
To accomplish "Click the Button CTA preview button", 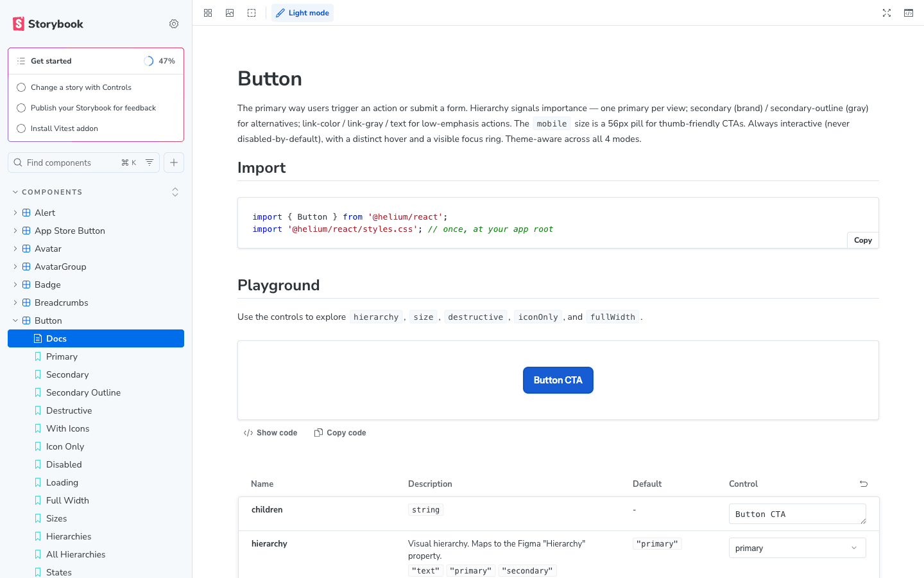I will click(x=558, y=380).
